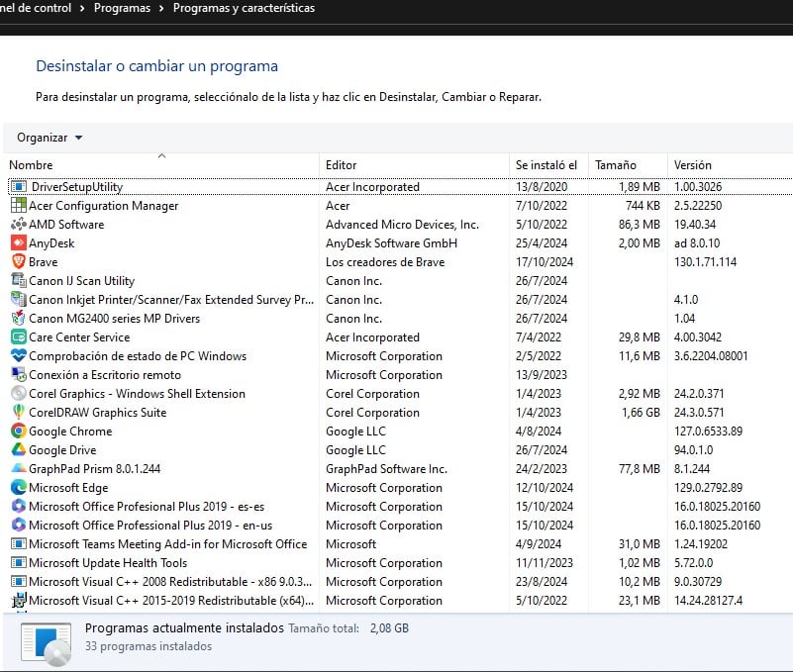
Task: Click the 86,3 MB size cell
Action: 640,225
